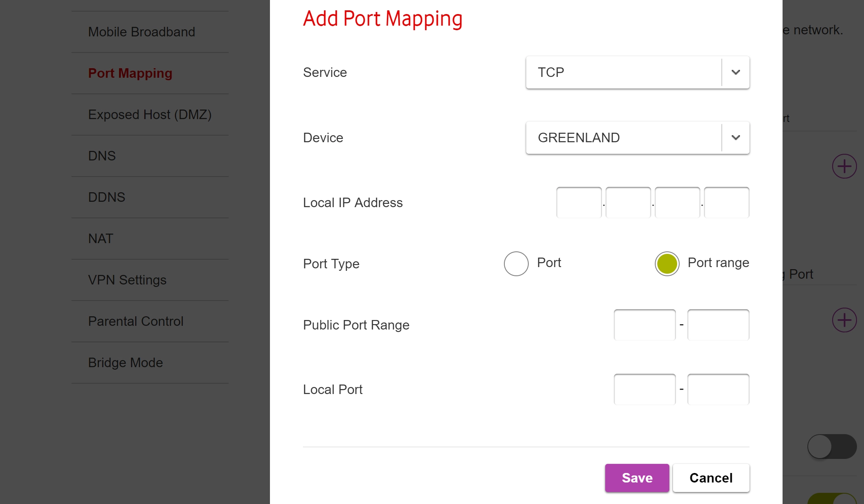Click Local Port end field
Image resolution: width=864 pixels, height=504 pixels.
click(718, 389)
